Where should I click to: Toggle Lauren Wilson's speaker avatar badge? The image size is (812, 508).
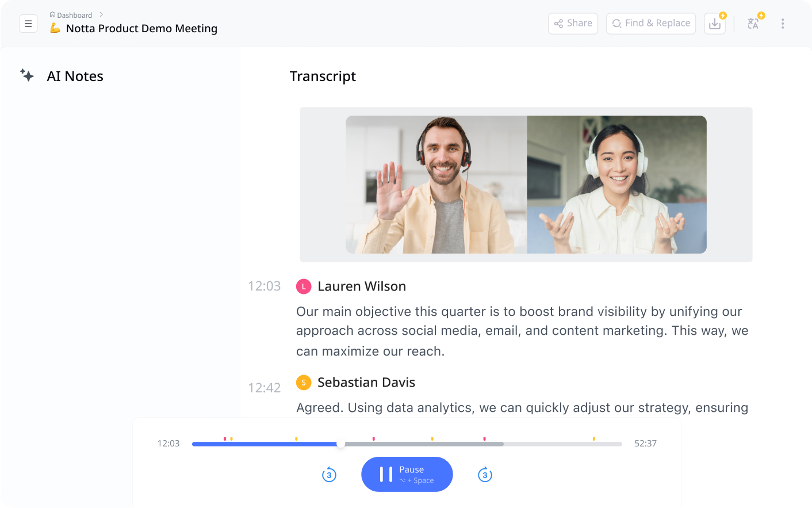pyautogui.click(x=304, y=286)
